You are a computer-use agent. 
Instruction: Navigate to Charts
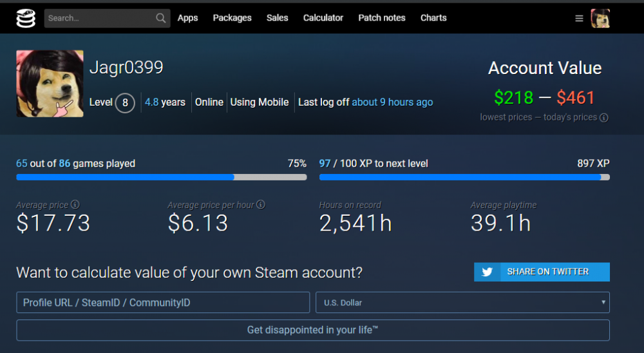point(433,18)
